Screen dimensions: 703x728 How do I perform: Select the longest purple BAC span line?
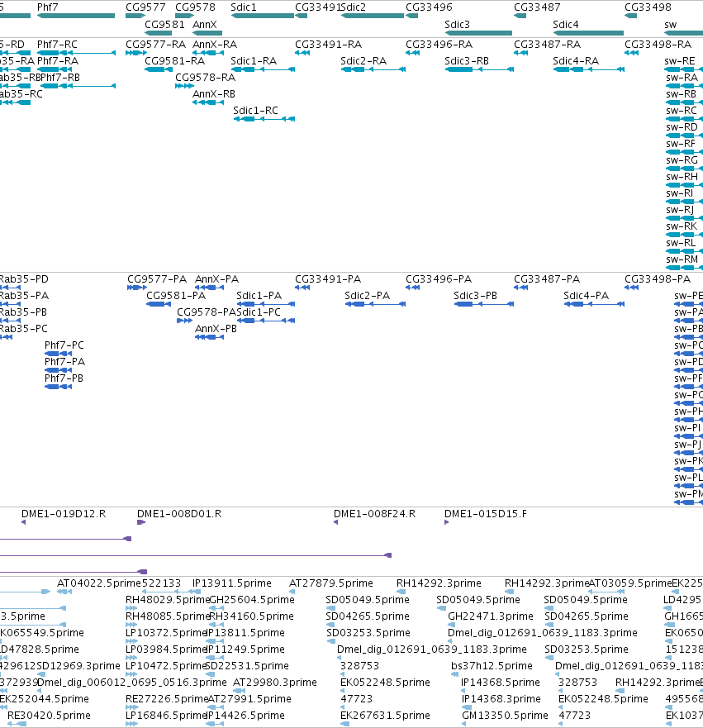tap(196, 555)
